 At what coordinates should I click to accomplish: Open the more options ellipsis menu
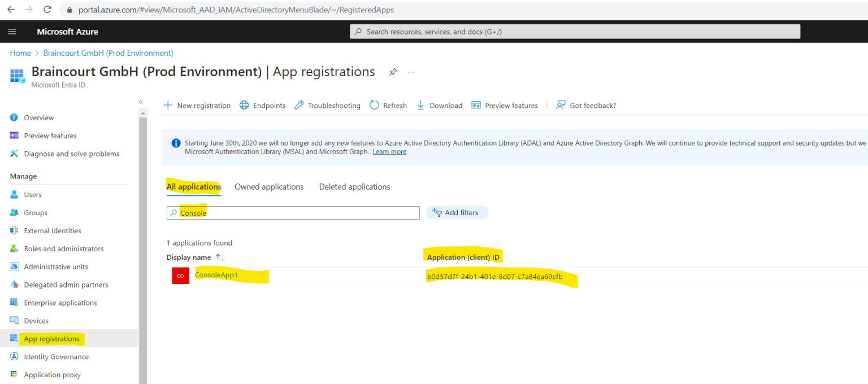coord(411,72)
